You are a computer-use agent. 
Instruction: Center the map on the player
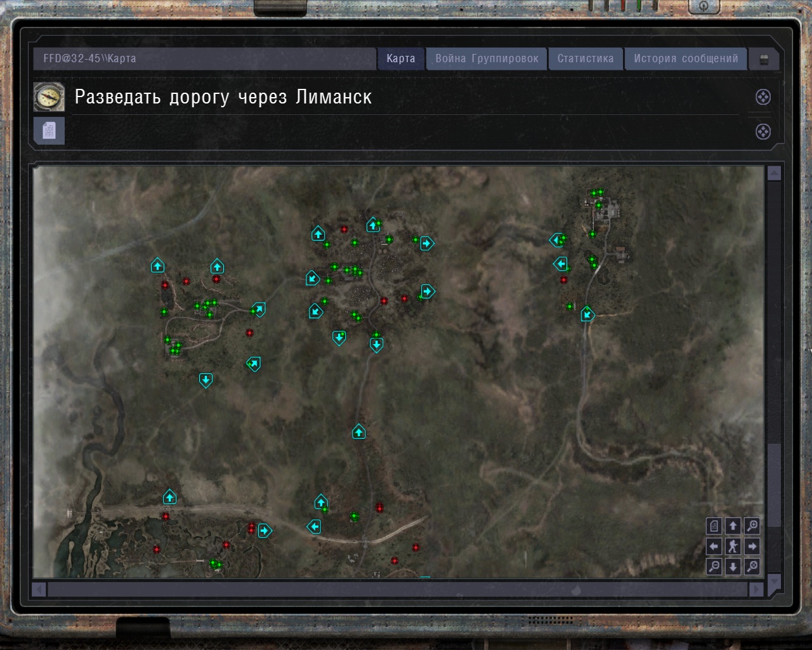pyautogui.click(x=733, y=546)
